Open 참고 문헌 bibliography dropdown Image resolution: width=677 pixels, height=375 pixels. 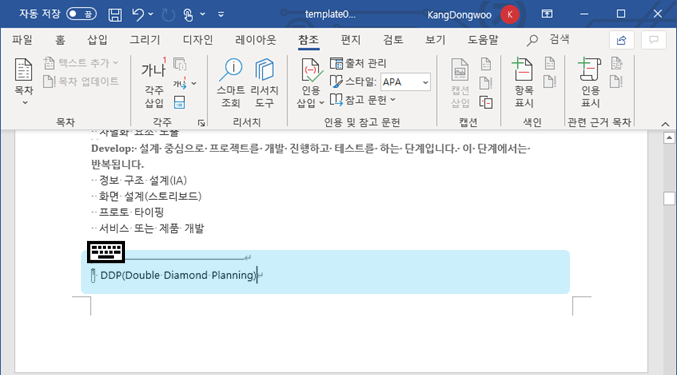click(x=363, y=100)
